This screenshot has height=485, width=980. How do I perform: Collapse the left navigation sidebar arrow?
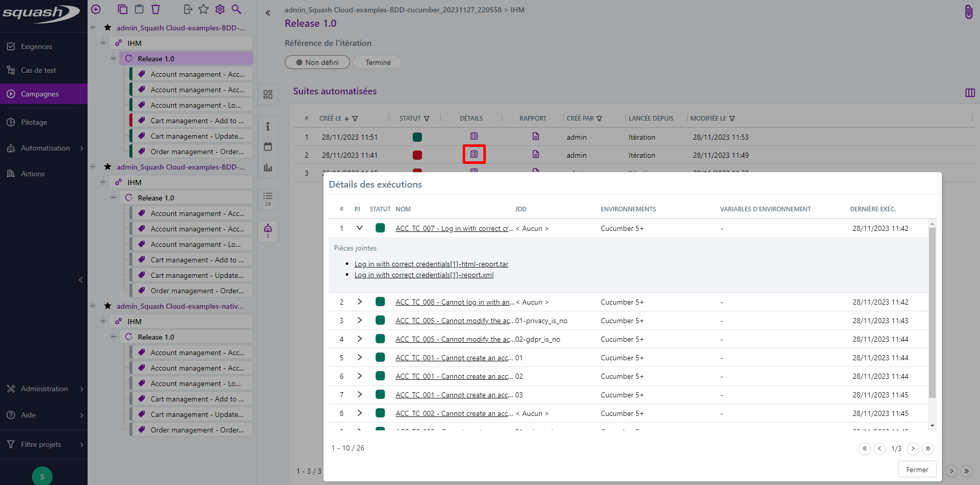[x=80, y=280]
